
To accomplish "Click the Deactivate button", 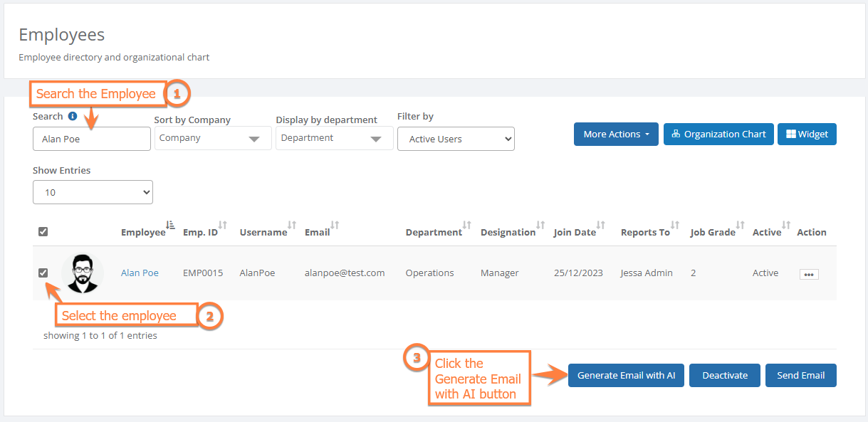I will coord(725,375).
